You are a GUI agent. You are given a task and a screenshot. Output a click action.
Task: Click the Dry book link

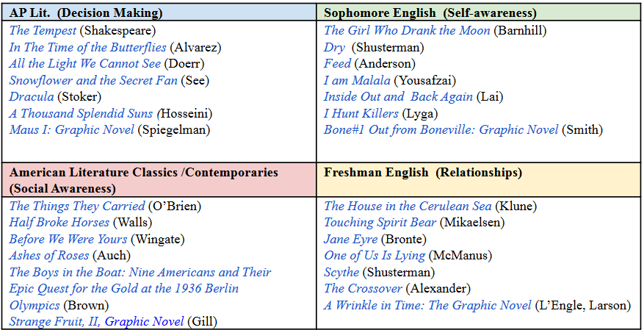coord(334,47)
